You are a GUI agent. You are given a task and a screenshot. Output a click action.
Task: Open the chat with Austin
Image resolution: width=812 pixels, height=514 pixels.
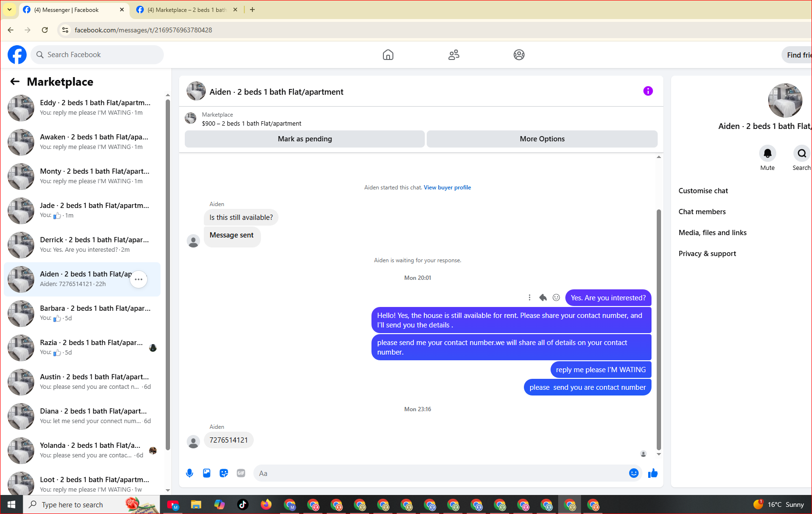point(82,382)
